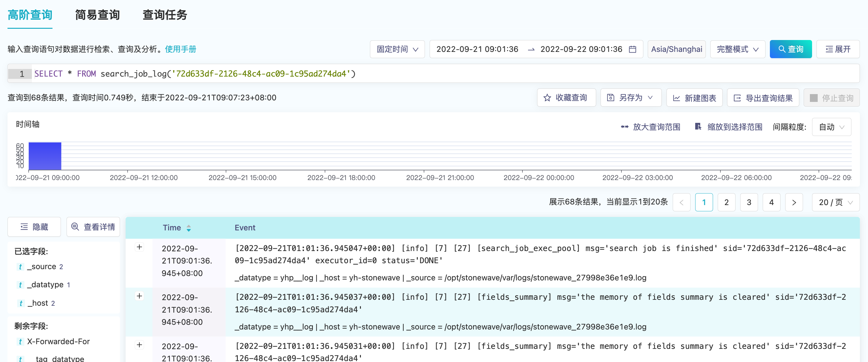The width and height of the screenshot is (868, 362).
Task: Click the 收藏查询 star button
Action: click(x=566, y=98)
